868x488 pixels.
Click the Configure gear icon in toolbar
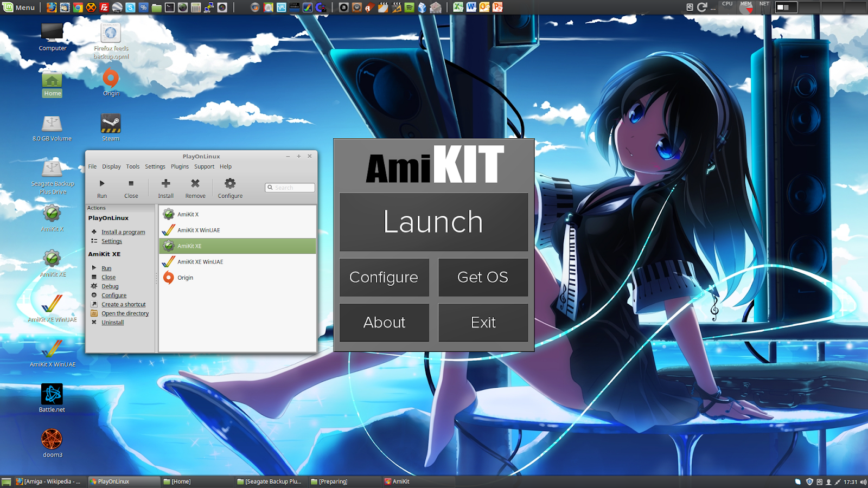230,183
